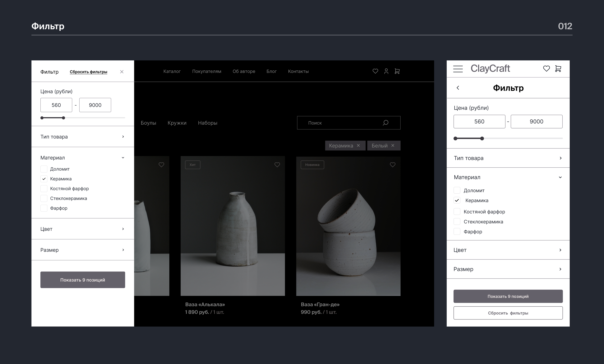Open the user account icon in header
Image resolution: width=604 pixels, height=364 pixels.
386,71
